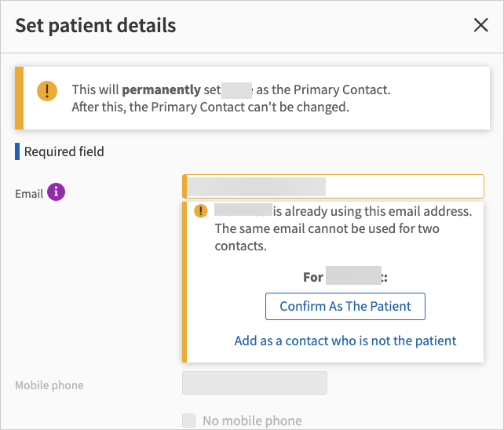Click the Required field legend text

(x=64, y=151)
